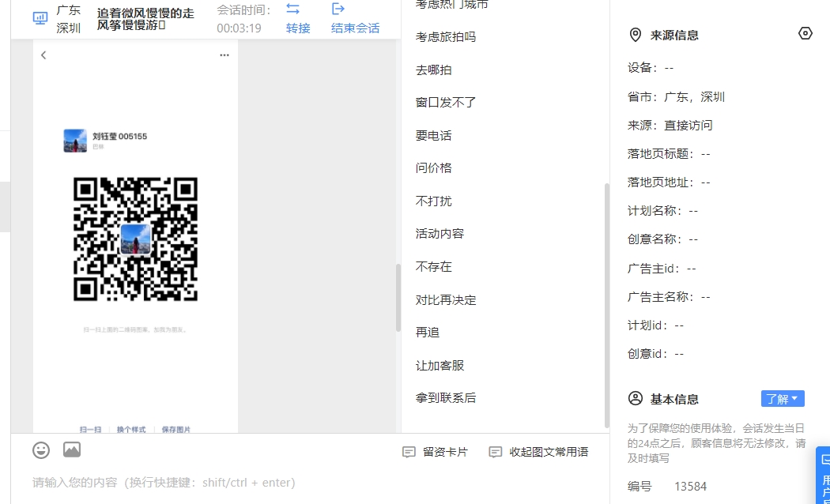Click the 转接 transfer arrows icon

(x=292, y=9)
